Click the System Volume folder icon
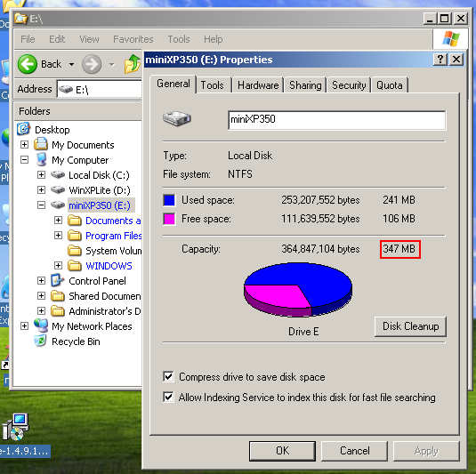The width and height of the screenshot is (476, 474). [x=75, y=251]
